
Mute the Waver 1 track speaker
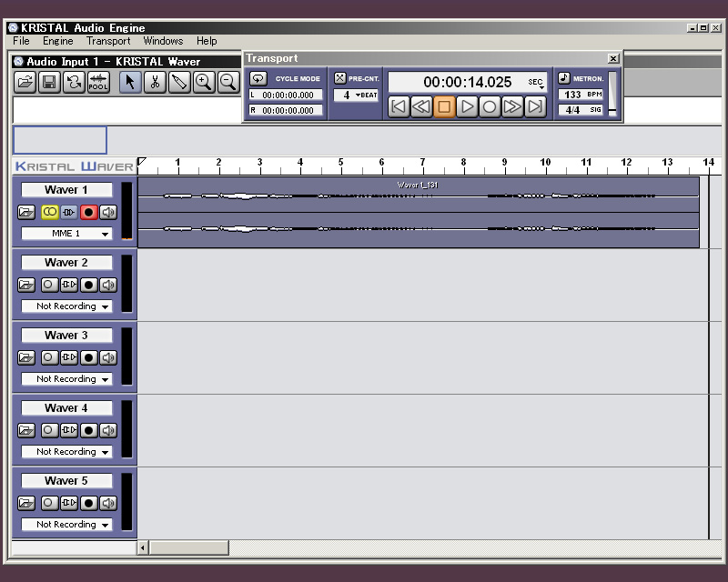point(108,212)
